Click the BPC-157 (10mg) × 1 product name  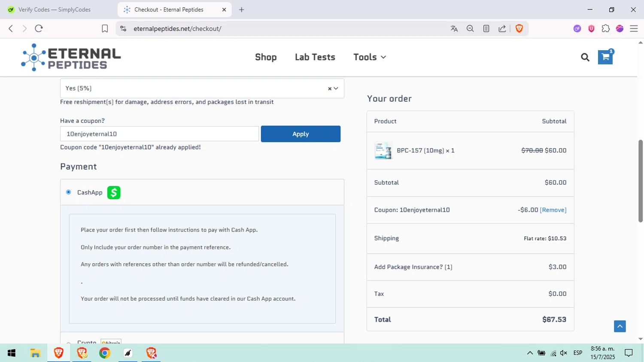425,151
